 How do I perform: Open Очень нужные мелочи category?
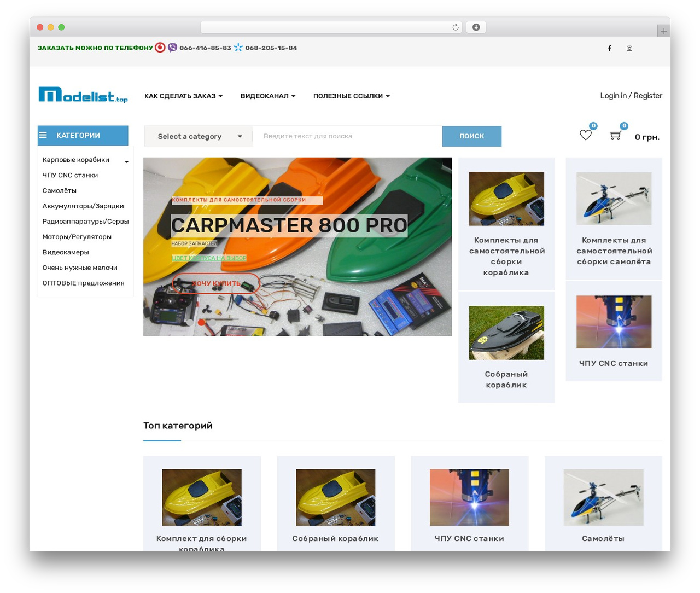[x=80, y=268]
